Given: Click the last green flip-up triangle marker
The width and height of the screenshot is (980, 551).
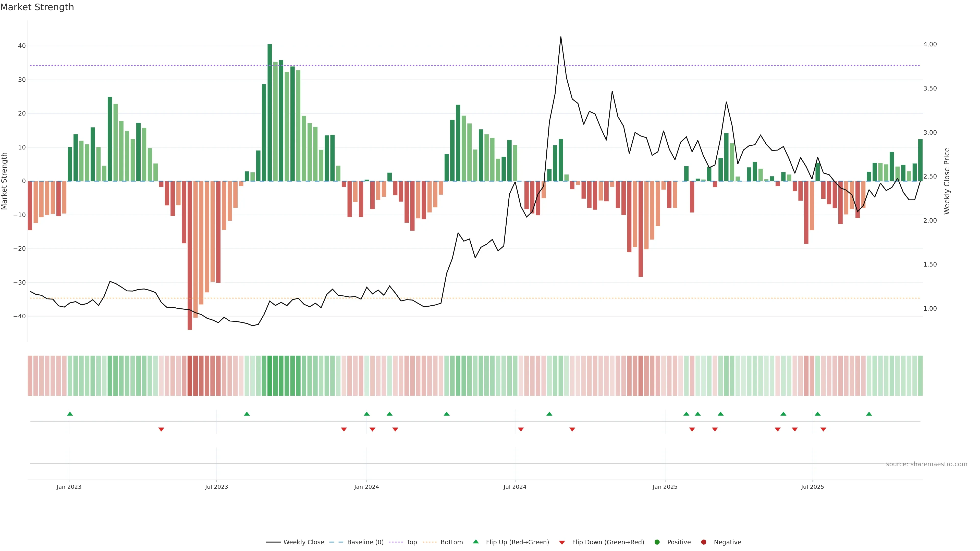Looking at the screenshot, I should click(x=869, y=414).
